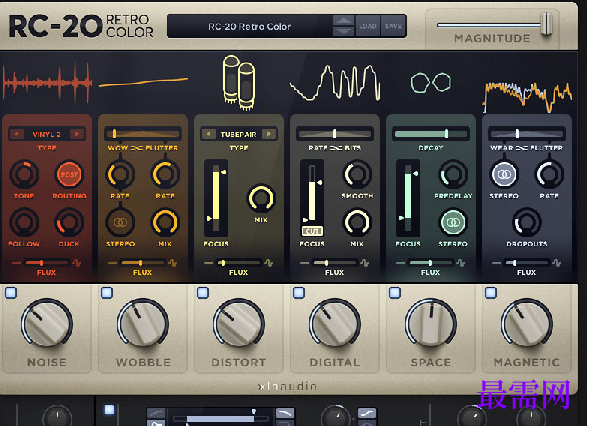This screenshot has height=426, width=589.
Task: Click the large Wobble amount knob
Action: tap(143, 323)
